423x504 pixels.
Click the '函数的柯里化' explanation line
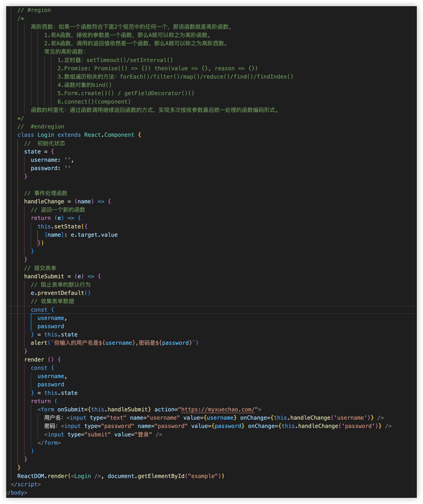155,110
